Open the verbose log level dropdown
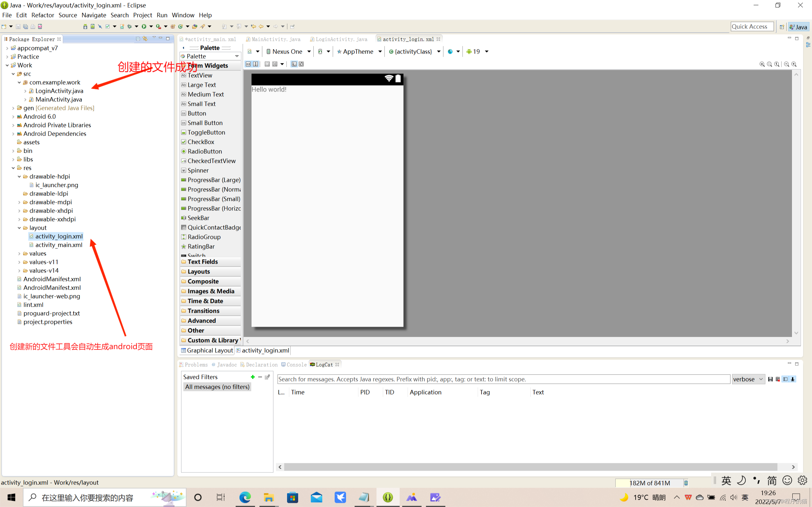The width and height of the screenshot is (812, 507). pyautogui.click(x=748, y=379)
